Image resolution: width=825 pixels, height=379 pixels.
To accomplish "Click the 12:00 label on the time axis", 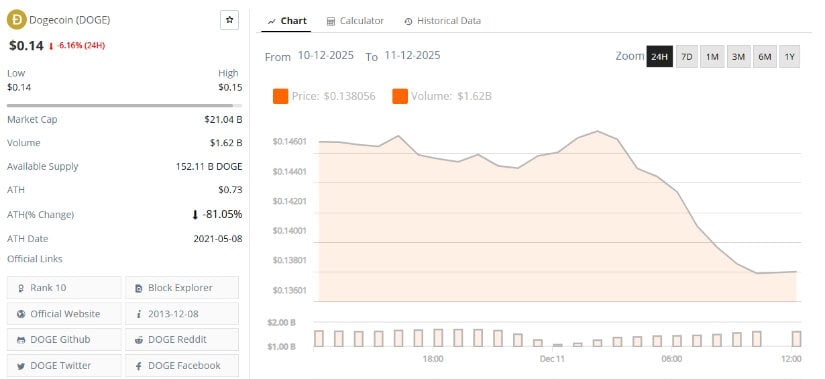I will [x=791, y=358].
